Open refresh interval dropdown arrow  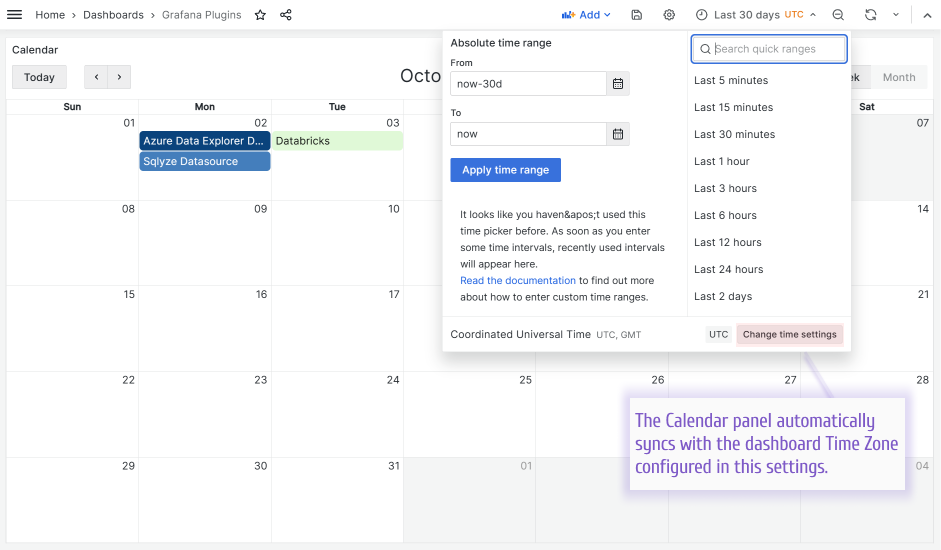[x=896, y=15]
